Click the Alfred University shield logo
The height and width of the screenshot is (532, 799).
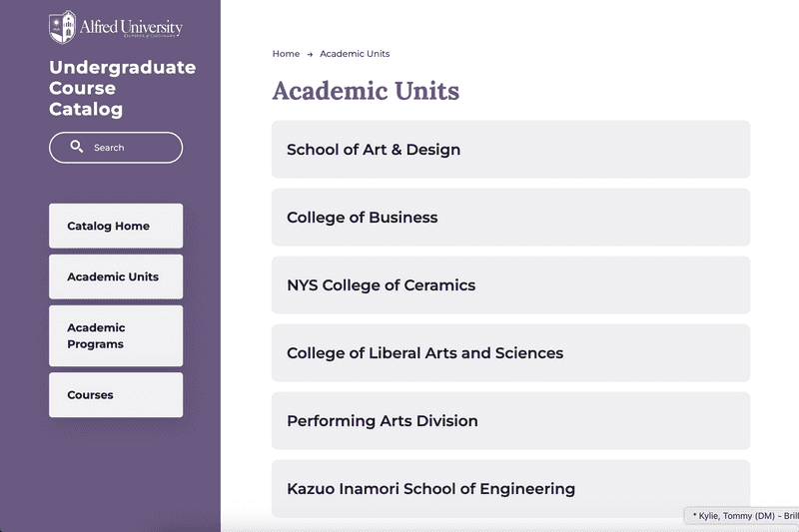(x=62, y=27)
